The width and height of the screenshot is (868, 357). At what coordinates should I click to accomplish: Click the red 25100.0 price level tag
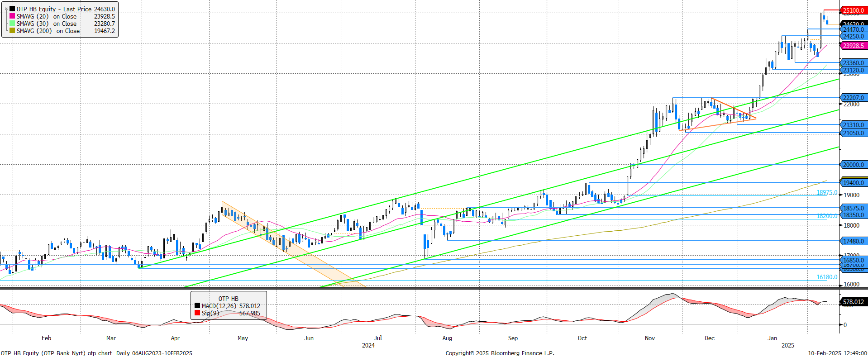coord(853,10)
